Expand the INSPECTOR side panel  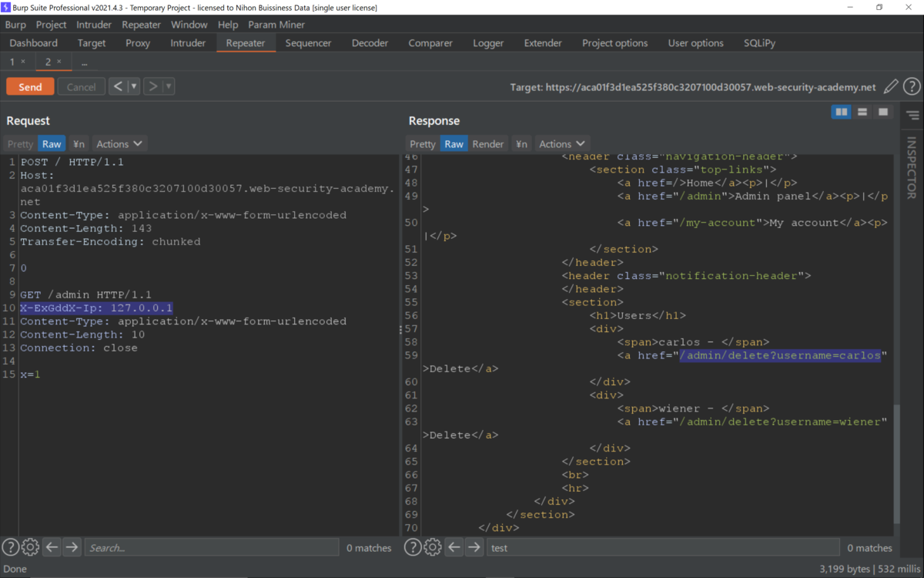[x=912, y=167]
